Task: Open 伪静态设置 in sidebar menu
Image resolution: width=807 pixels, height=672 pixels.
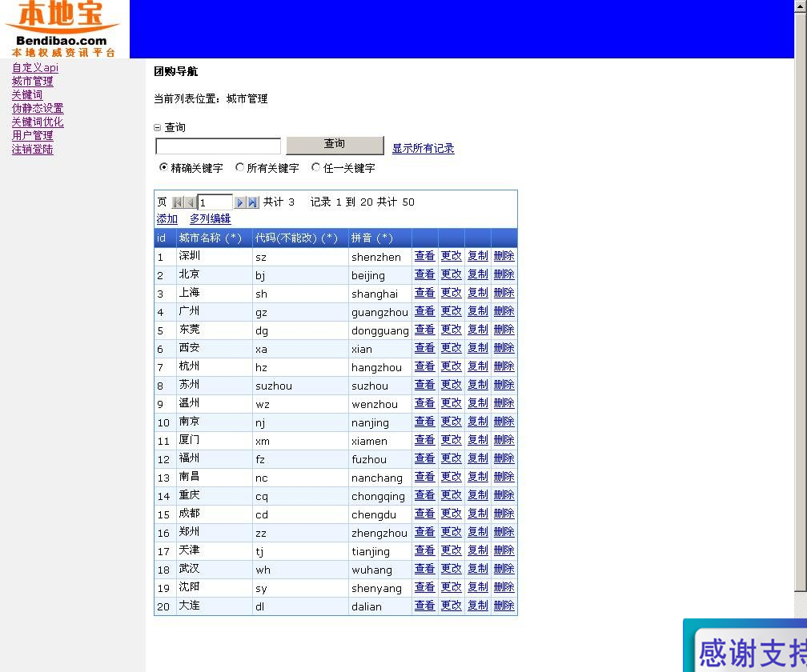Action: [38, 109]
